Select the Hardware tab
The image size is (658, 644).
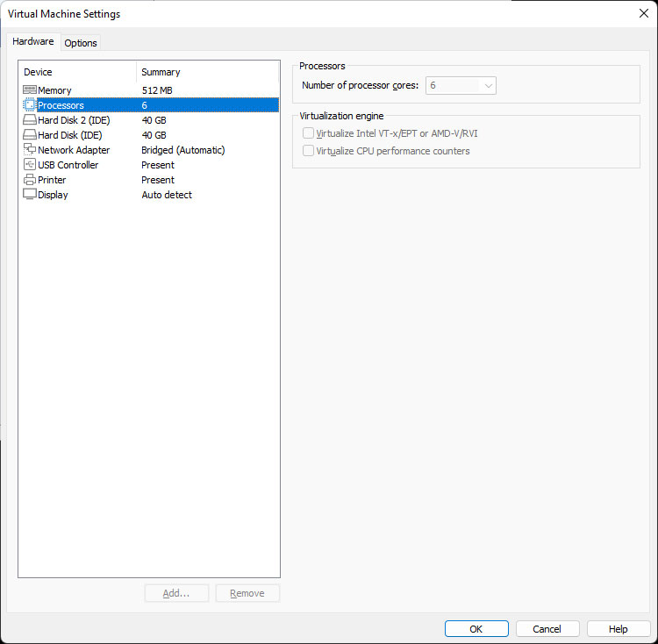pos(33,42)
